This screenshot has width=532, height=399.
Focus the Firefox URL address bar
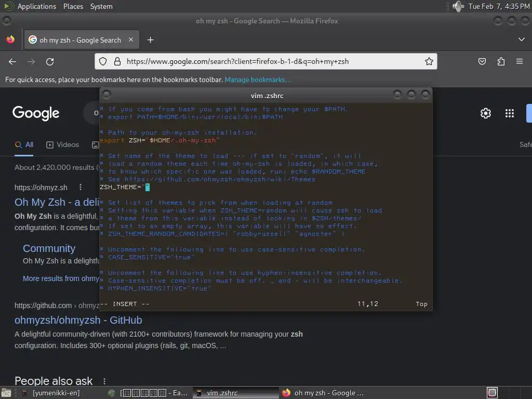(265, 61)
